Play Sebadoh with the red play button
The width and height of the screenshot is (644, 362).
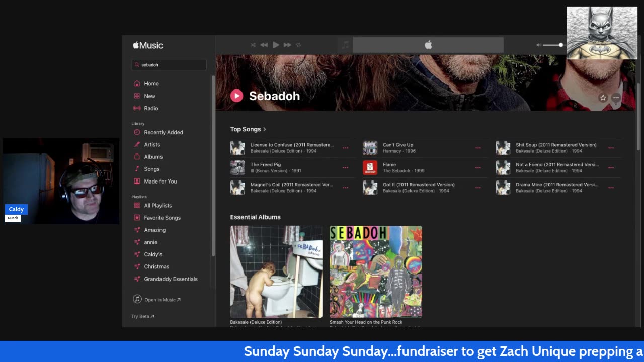(x=236, y=96)
